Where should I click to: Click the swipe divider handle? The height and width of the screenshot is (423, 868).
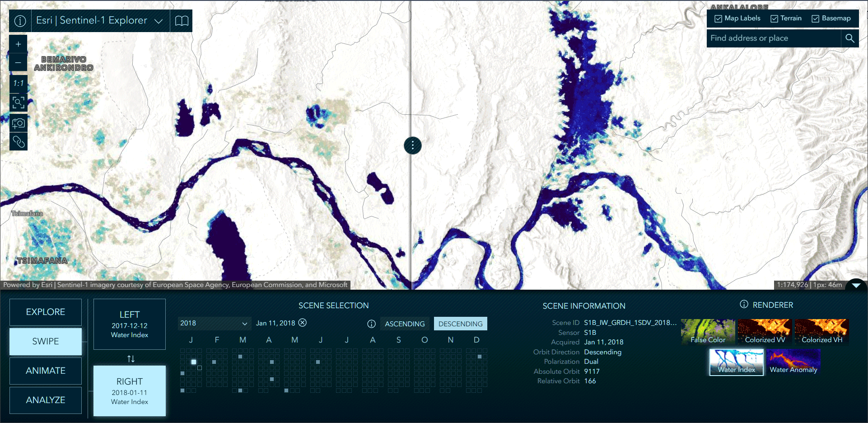click(412, 146)
